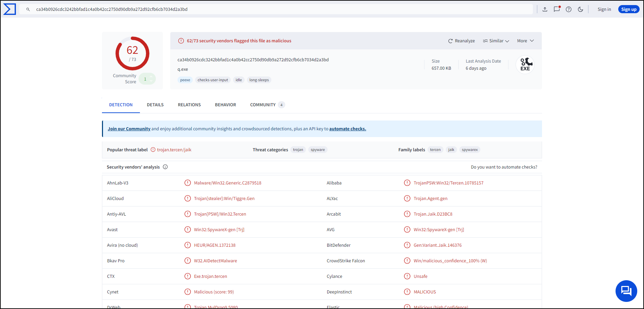This screenshot has height=309, width=644.
Task: Click Bkav Pro detection alert icon
Action: coord(188,261)
